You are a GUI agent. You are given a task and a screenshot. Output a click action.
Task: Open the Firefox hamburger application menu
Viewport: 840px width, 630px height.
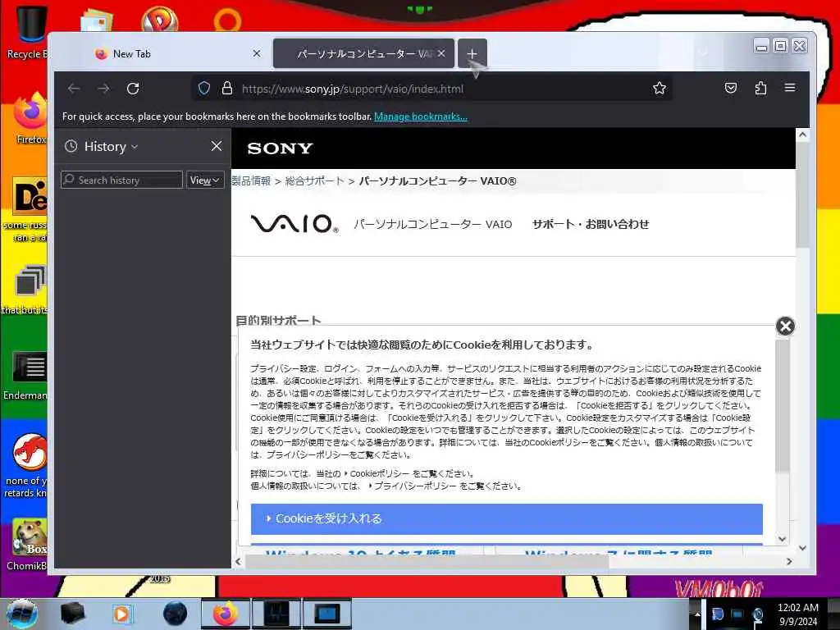coord(790,87)
